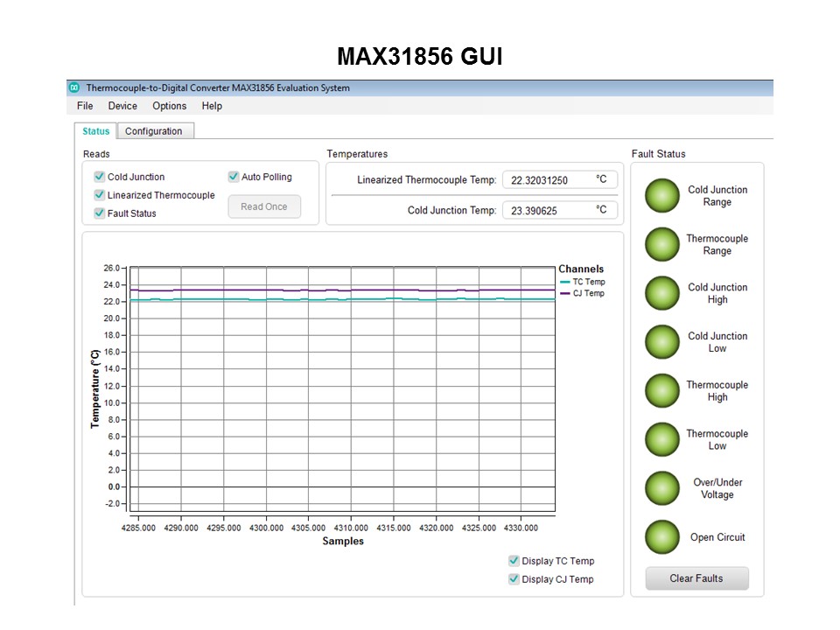Viewport: 840px width, 630px height.
Task: Open the Device menu
Action: (122, 106)
